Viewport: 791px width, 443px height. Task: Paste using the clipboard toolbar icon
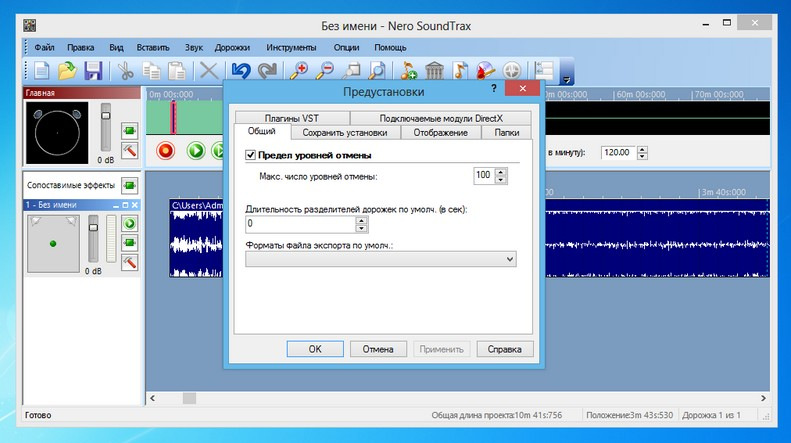tap(177, 71)
